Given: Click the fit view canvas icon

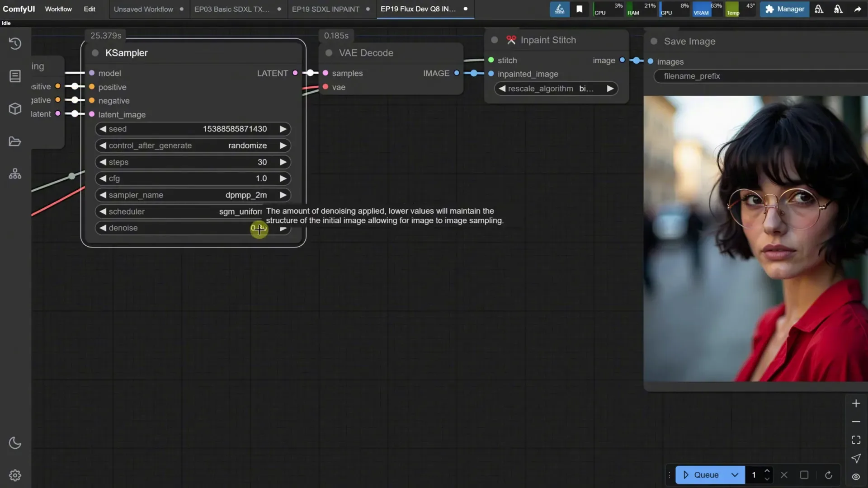Looking at the screenshot, I should [x=856, y=440].
